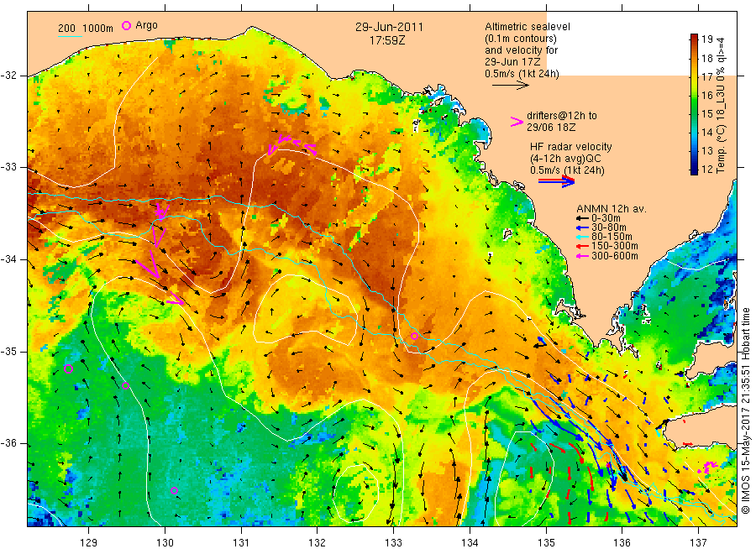
Task: Select the Argo float marker near 129.5E, 35.4S
Action: [126, 385]
